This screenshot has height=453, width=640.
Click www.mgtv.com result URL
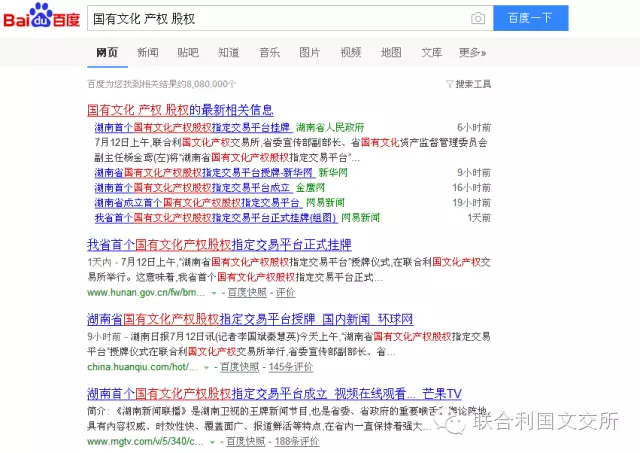click(145, 441)
